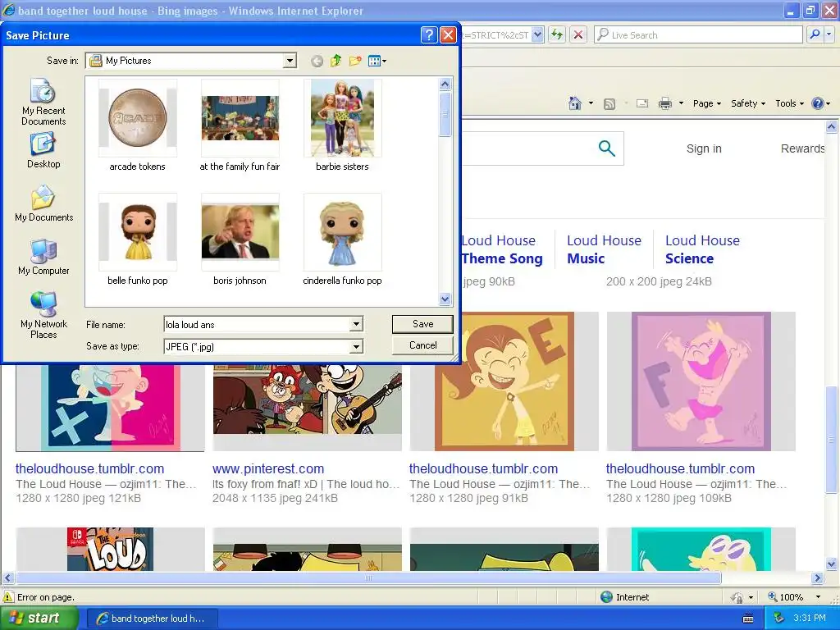This screenshot has height=630, width=840.
Task: Open the Safety menu
Action: pyautogui.click(x=748, y=103)
